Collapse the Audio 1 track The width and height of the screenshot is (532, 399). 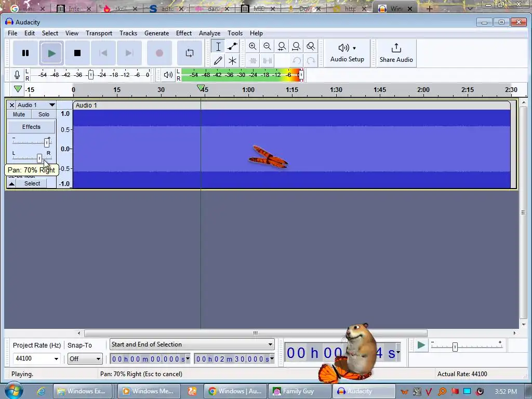pos(11,183)
